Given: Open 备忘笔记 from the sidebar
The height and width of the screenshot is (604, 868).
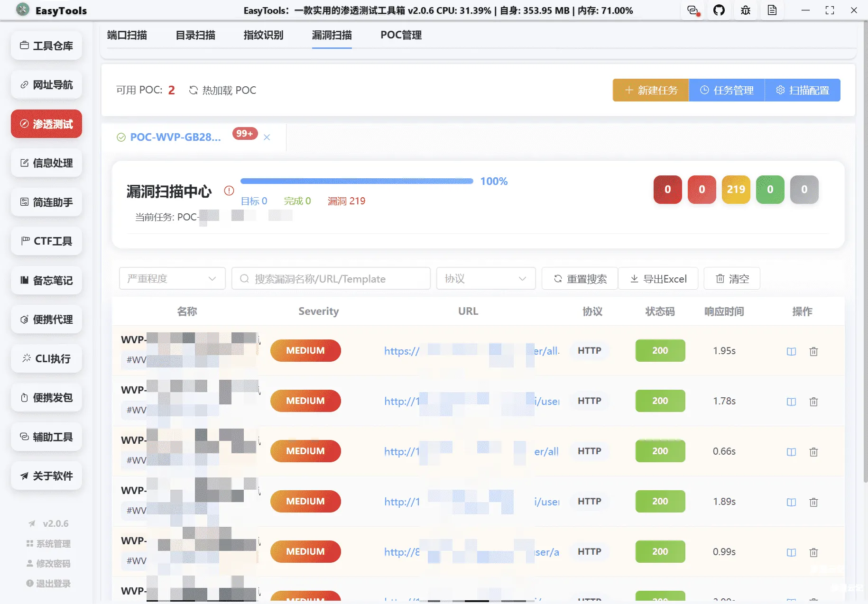Looking at the screenshot, I should click(x=46, y=280).
